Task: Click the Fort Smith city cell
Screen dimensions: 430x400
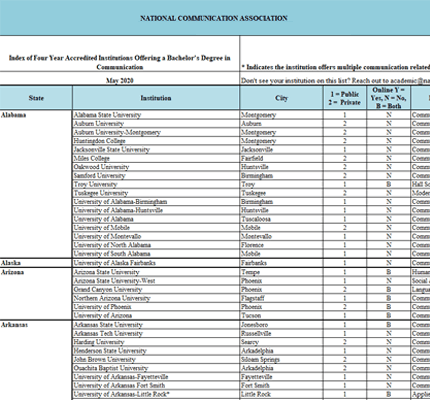Action: click(281, 385)
